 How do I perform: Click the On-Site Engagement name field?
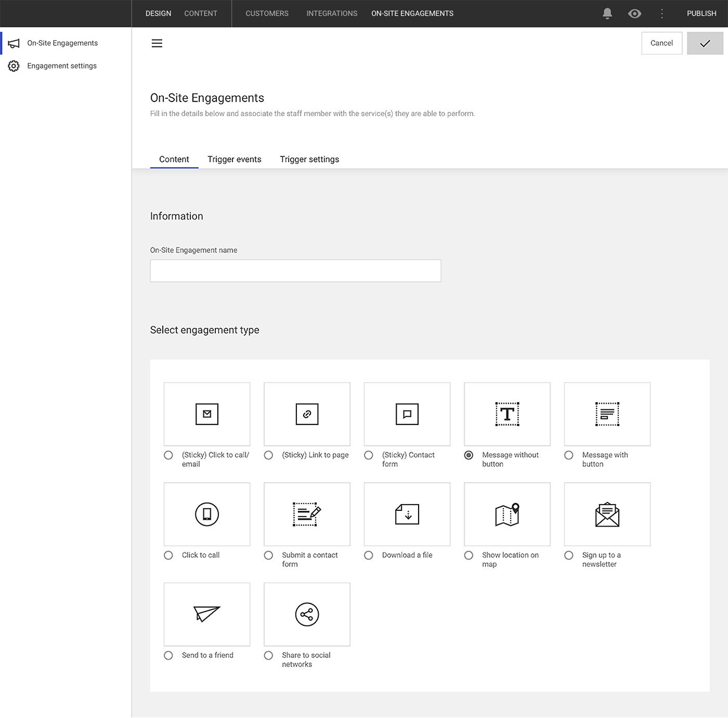(x=295, y=271)
